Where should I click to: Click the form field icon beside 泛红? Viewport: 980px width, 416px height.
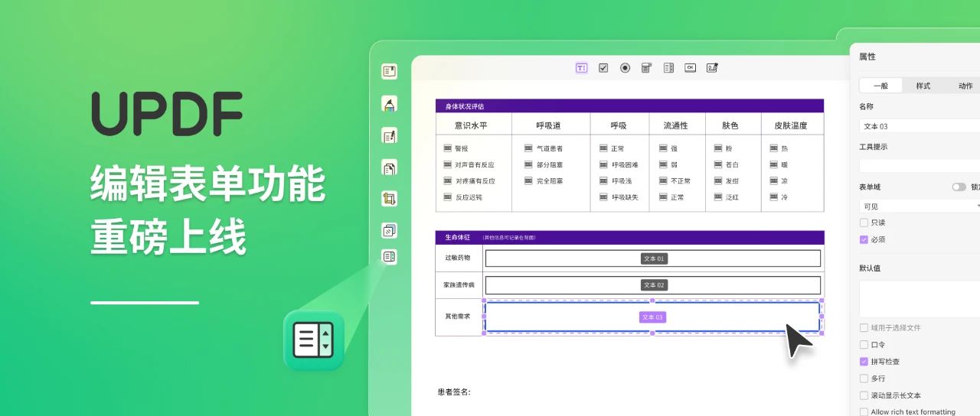tap(718, 197)
